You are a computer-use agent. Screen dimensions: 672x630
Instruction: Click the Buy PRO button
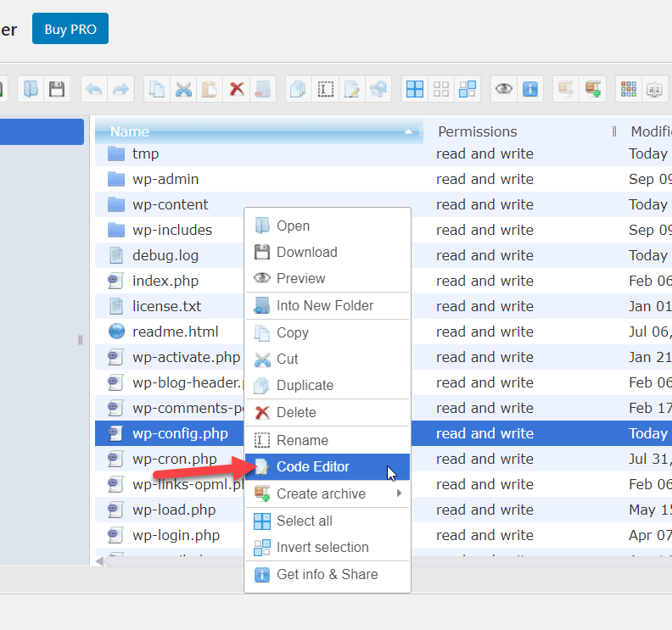pyautogui.click(x=70, y=29)
